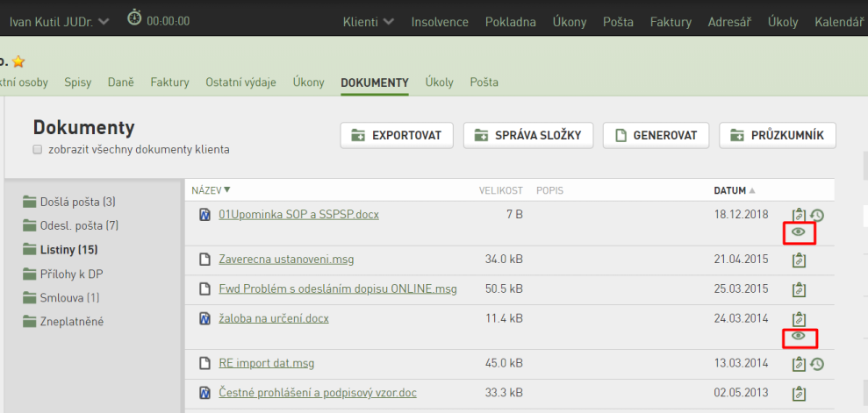Enable 'zobrazit všechny dokumenty klienta' checkbox

coord(38,150)
